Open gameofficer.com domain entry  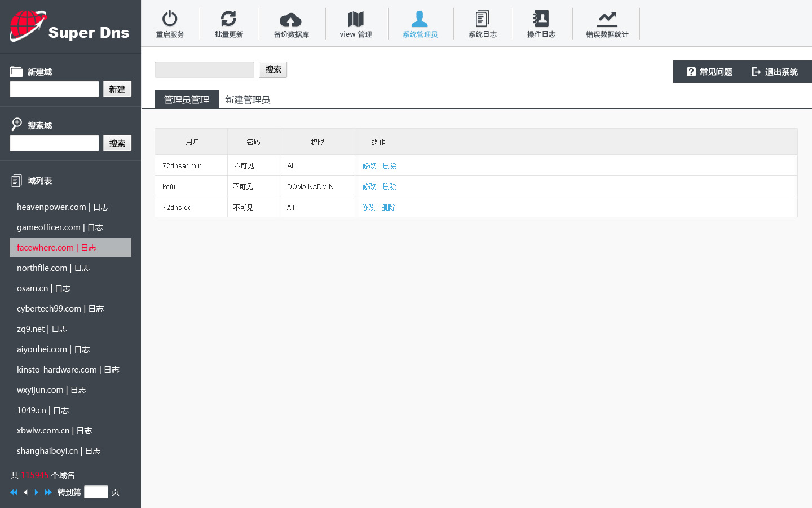tap(48, 227)
